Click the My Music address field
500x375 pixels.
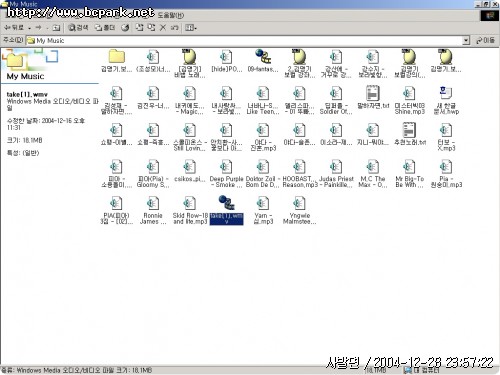click(x=245, y=41)
